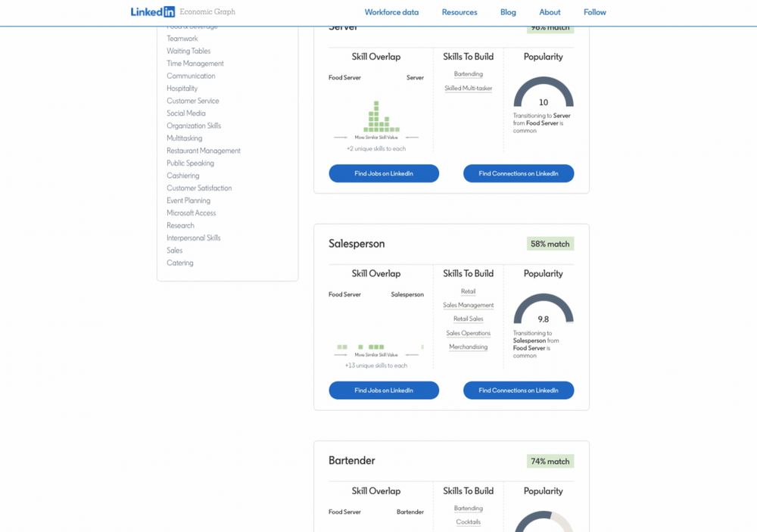This screenshot has height=532, width=757.
Task: Go to the Blog page
Action: [508, 12]
